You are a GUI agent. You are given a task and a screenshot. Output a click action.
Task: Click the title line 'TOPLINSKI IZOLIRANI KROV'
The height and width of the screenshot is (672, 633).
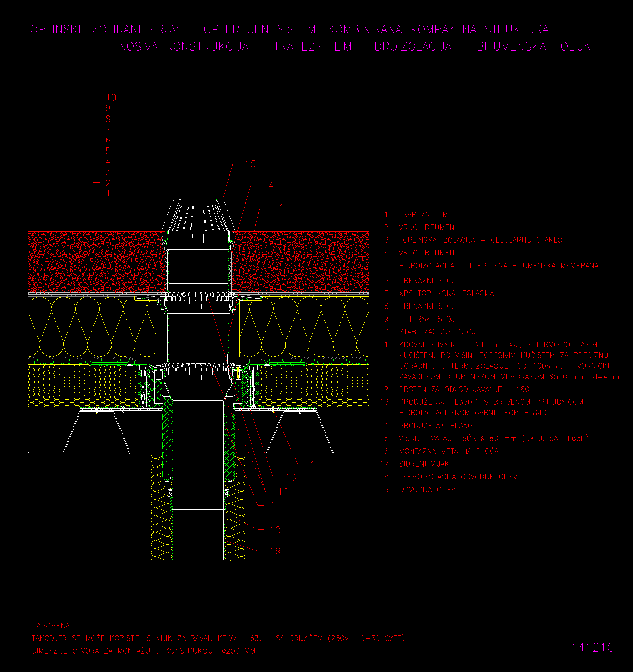click(102, 30)
